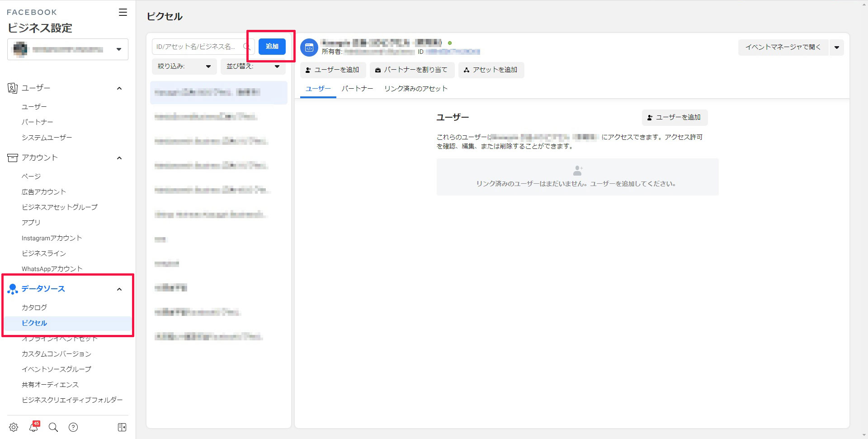Click the データソース section icon
Screen dimensions: 868x439
(x=13, y=289)
